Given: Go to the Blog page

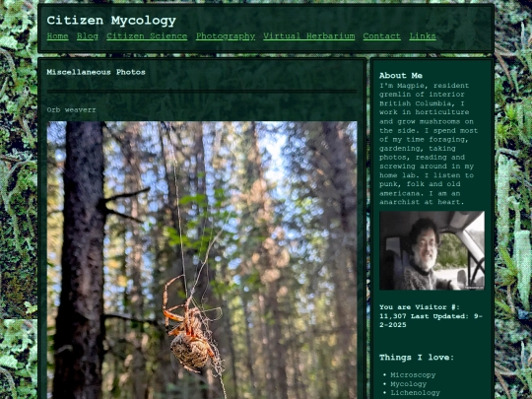Looking at the screenshot, I should [x=88, y=36].
